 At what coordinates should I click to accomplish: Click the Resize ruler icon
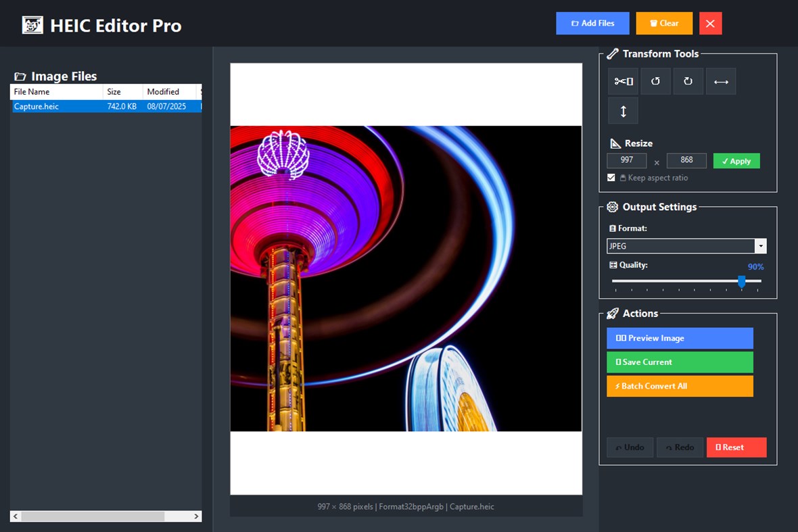[614, 143]
